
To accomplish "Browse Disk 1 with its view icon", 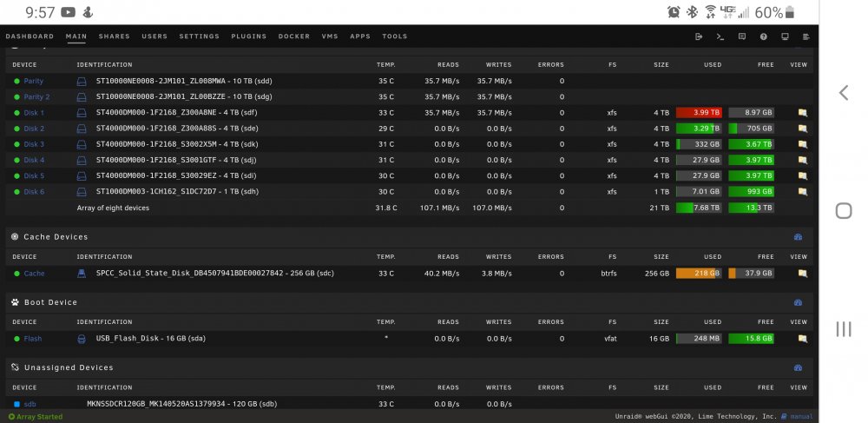I will (802, 113).
